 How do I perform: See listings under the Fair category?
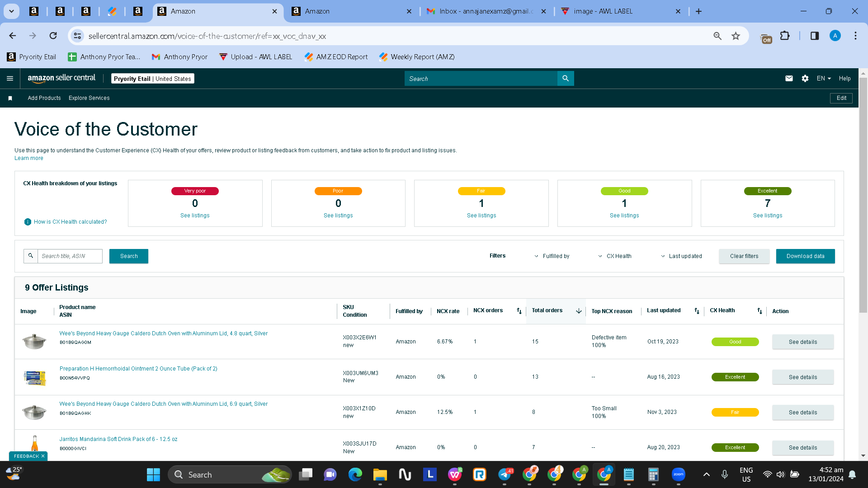coord(481,216)
